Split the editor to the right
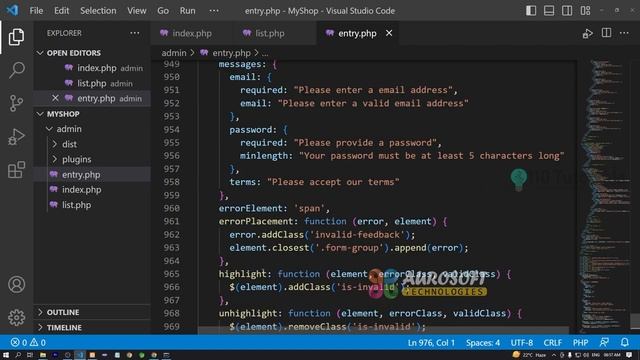 (606, 33)
